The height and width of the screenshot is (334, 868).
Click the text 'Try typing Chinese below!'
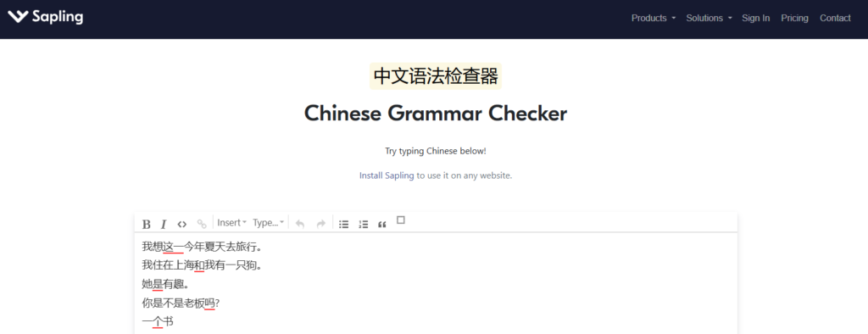pos(436,151)
